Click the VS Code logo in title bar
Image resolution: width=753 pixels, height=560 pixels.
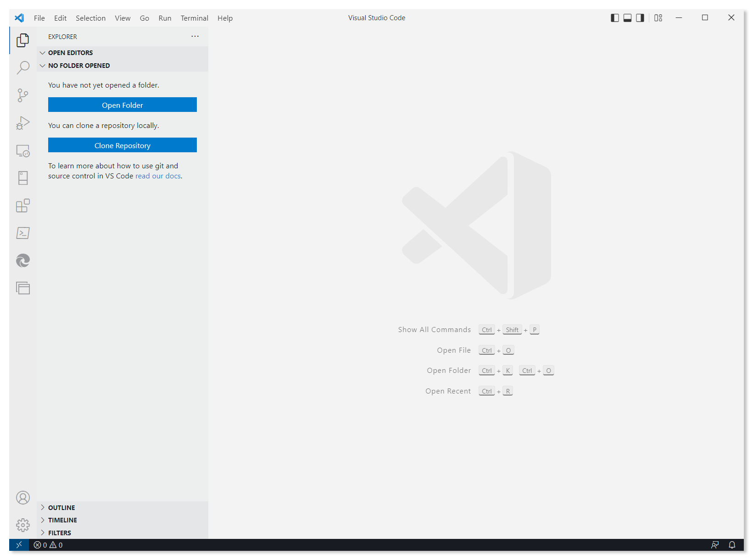[x=19, y=18]
